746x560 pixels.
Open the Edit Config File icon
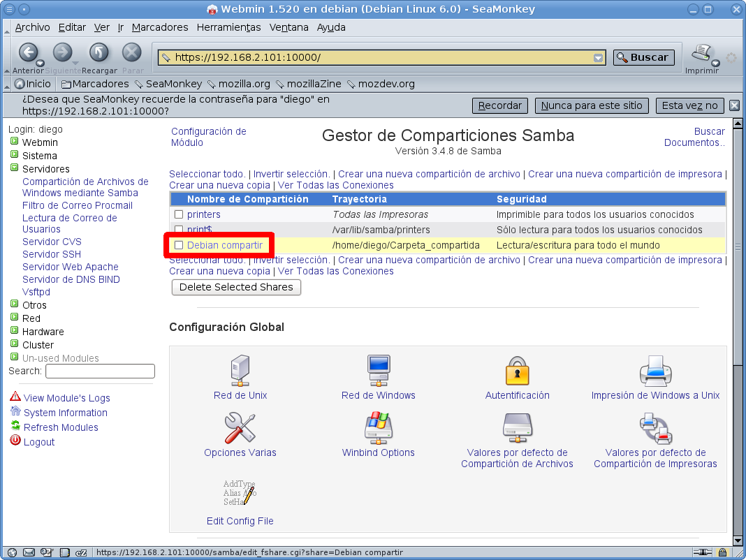pos(240,492)
